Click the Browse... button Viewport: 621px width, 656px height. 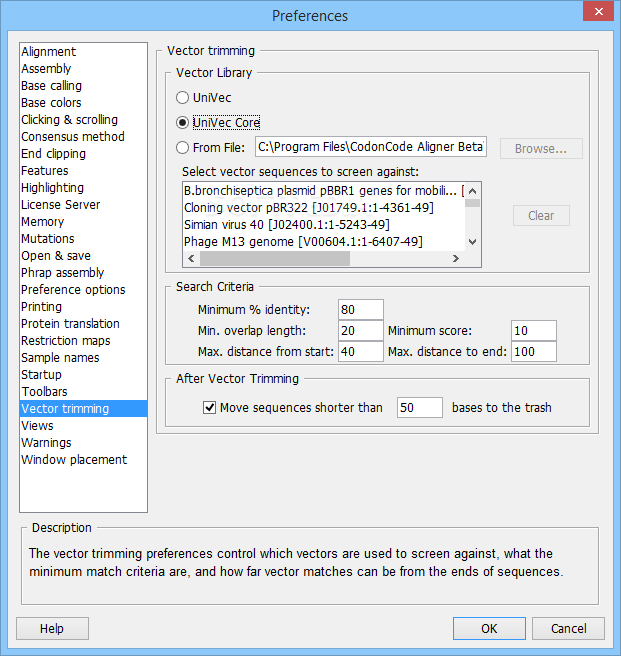tap(541, 149)
